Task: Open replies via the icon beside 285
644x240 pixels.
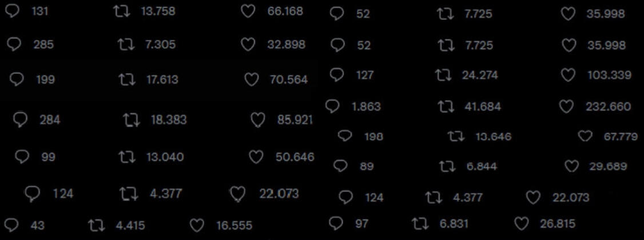Action: pos(16,45)
